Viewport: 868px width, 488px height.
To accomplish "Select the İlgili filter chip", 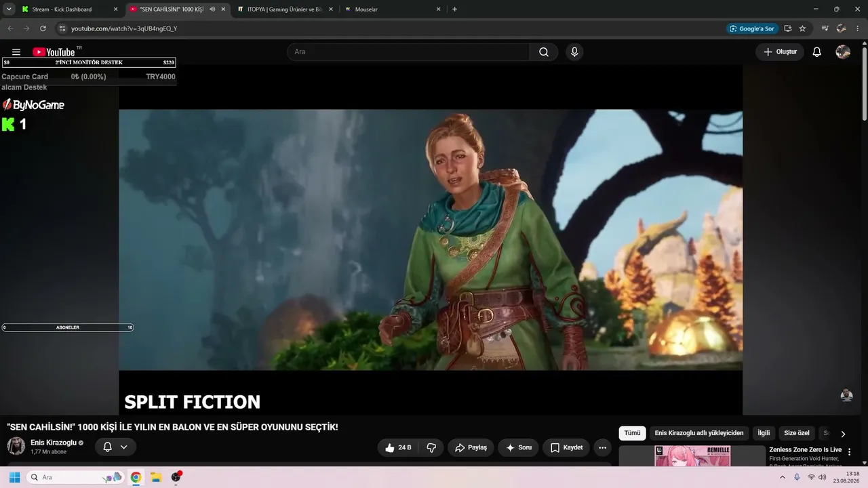I will coord(764,433).
